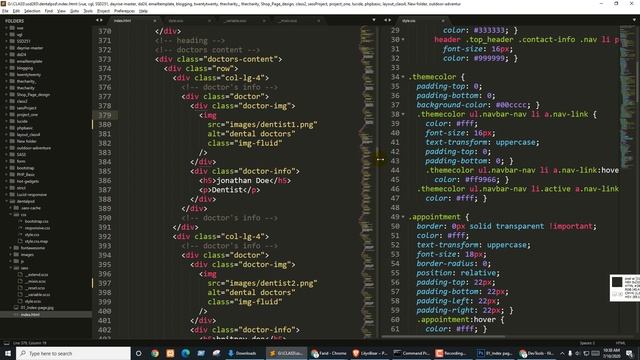Image resolution: width=640 pixels, height=360 pixels.
Task: Open 01_Index-page.jpg in sidebar
Action: click(x=37, y=308)
